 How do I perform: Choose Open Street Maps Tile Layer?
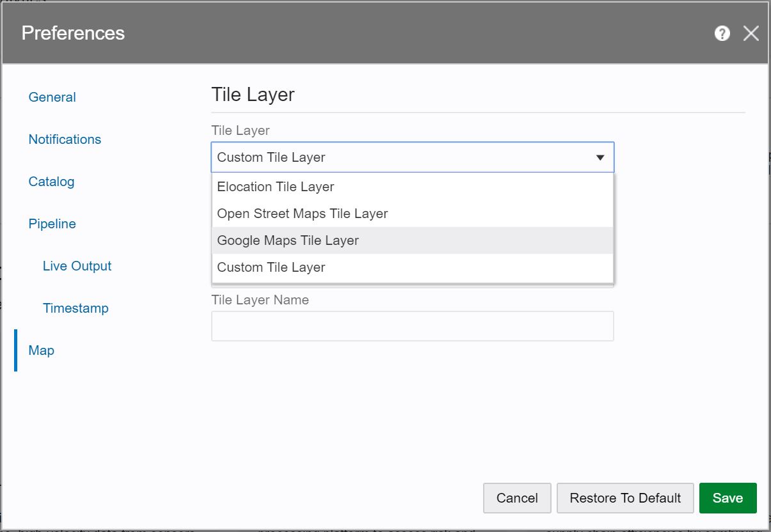pyautogui.click(x=302, y=214)
